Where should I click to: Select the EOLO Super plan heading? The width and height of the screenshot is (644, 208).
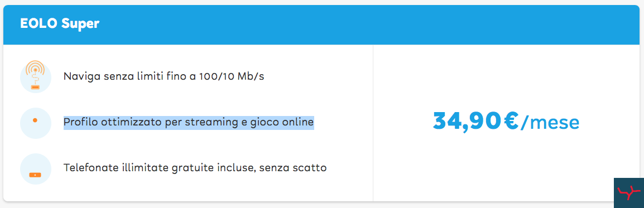click(x=60, y=24)
